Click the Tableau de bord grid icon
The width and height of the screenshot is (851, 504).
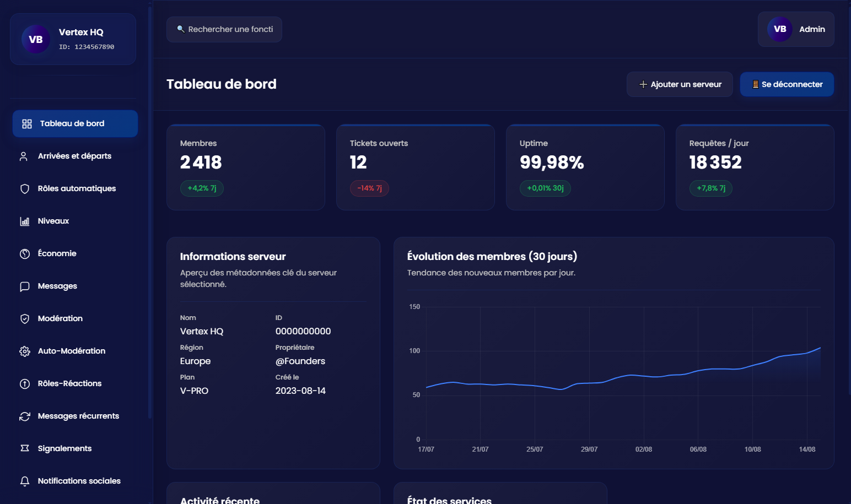(x=26, y=124)
